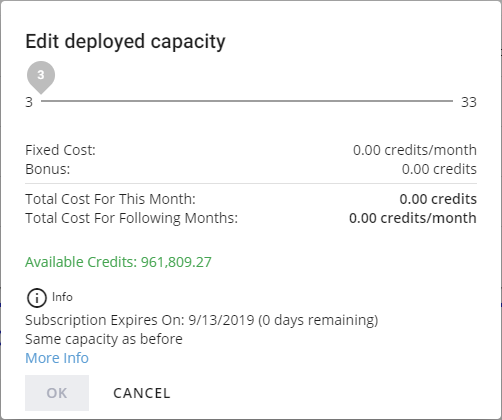
Task: Click the Fixed Cost credits/month value
Action: coord(415,150)
